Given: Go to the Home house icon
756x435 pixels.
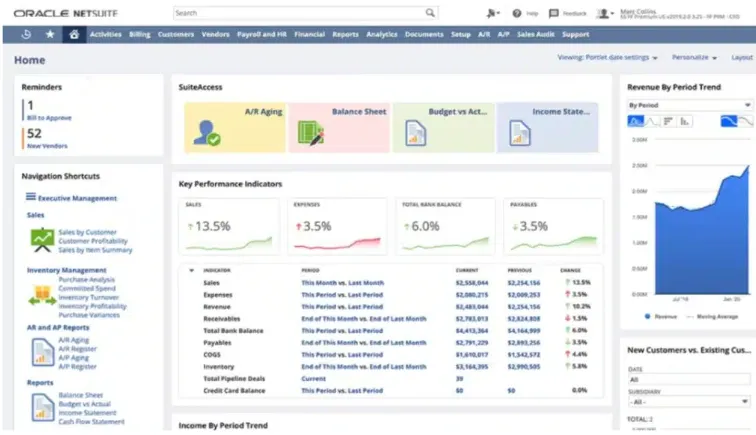Looking at the screenshot, I should tap(74, 34).
